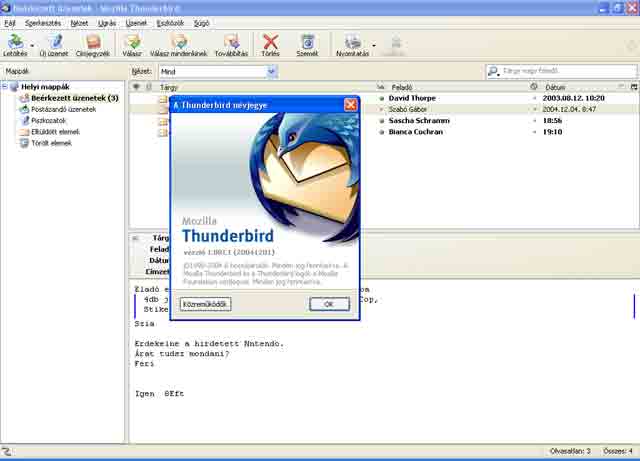Open the Fájl menu
640x461 pixels.
pyautogui.click(x=10, y=23)
